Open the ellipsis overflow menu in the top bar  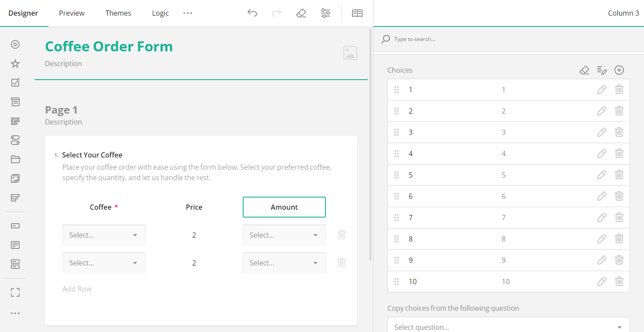pos(188,13)
